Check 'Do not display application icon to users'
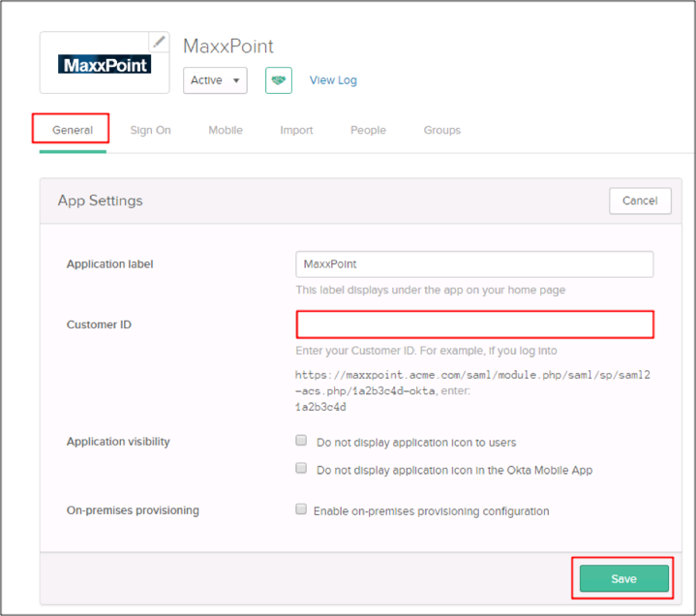This screenshot has height=616, width=696. (302, 441)
